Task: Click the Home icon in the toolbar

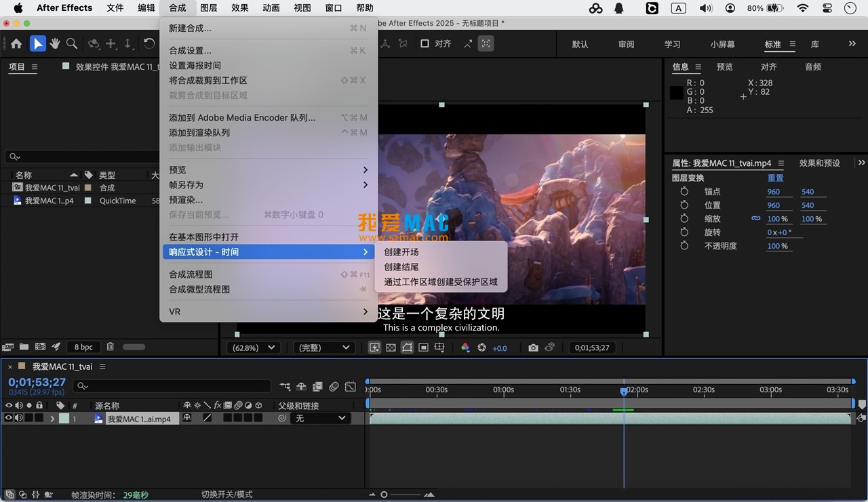Action: click(16, 43)
